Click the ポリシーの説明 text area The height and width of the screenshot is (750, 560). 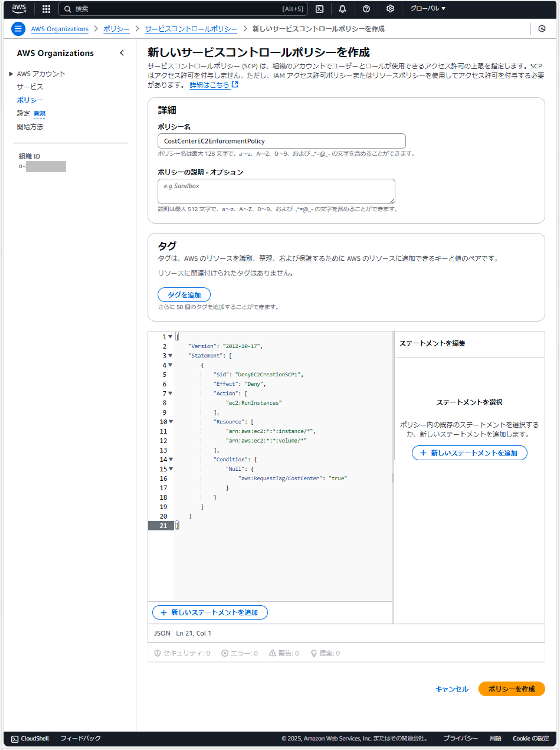point(276,192)
